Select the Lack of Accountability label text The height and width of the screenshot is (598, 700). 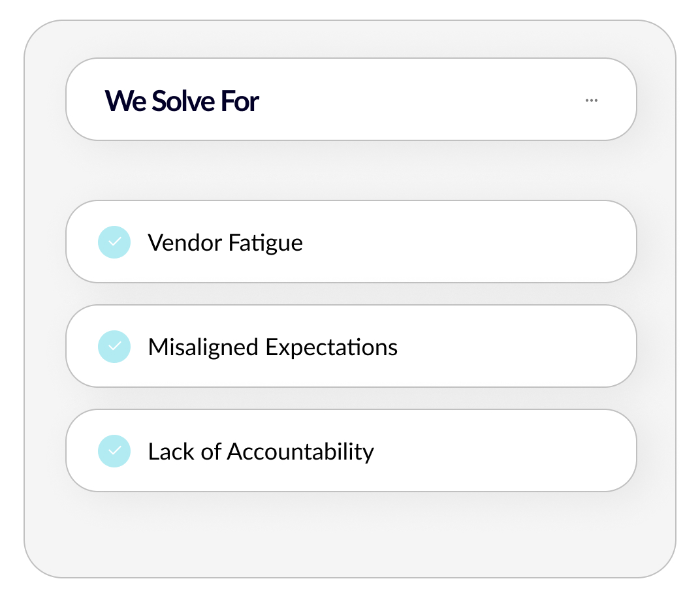pyautogui.click(x=261, y=452)
